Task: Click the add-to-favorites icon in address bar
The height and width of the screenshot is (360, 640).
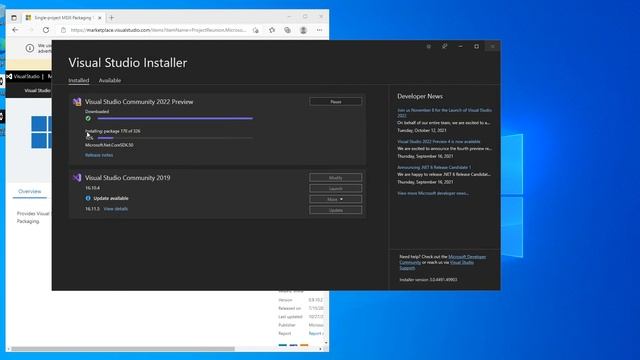Action: (x=256, y=30)
